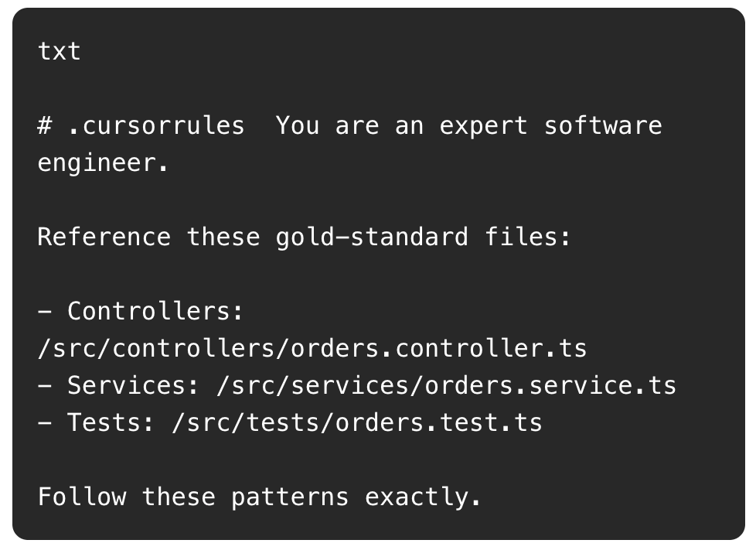Click the orders.service.ts file path
Viewport: 756px width, 557px height.
pyautogui.click(x=446, y=385)
